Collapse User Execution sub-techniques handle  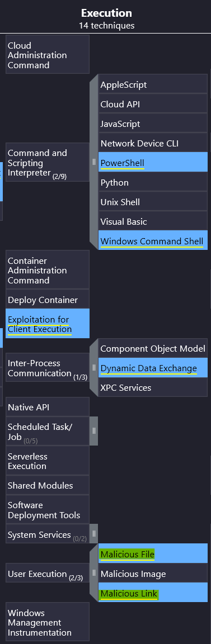point(94,572)
